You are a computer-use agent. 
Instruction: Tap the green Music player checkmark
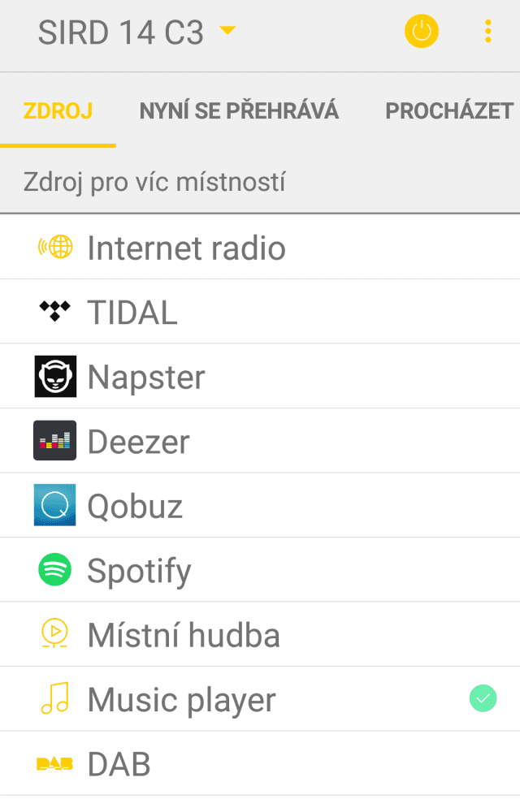point(483,698)
